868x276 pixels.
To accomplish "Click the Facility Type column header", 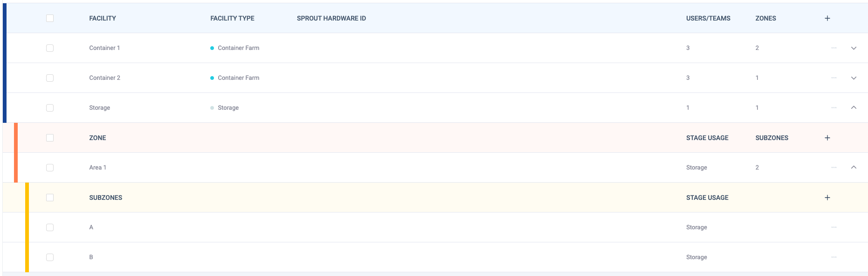I will click(232, 18).
